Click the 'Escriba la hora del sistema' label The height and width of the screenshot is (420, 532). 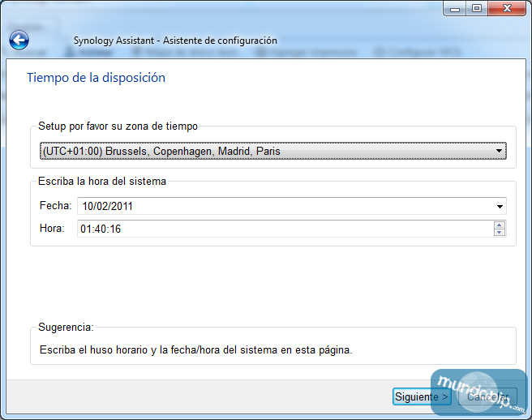click(x=102, y=181)
